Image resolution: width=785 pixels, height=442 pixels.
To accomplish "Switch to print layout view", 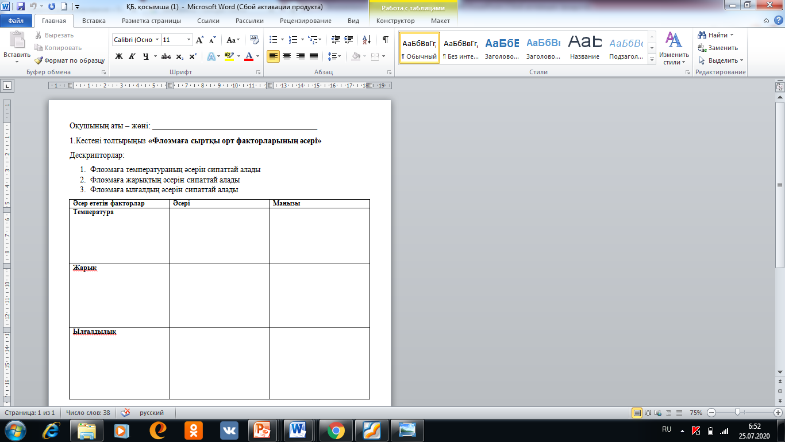I will (637, 413).
